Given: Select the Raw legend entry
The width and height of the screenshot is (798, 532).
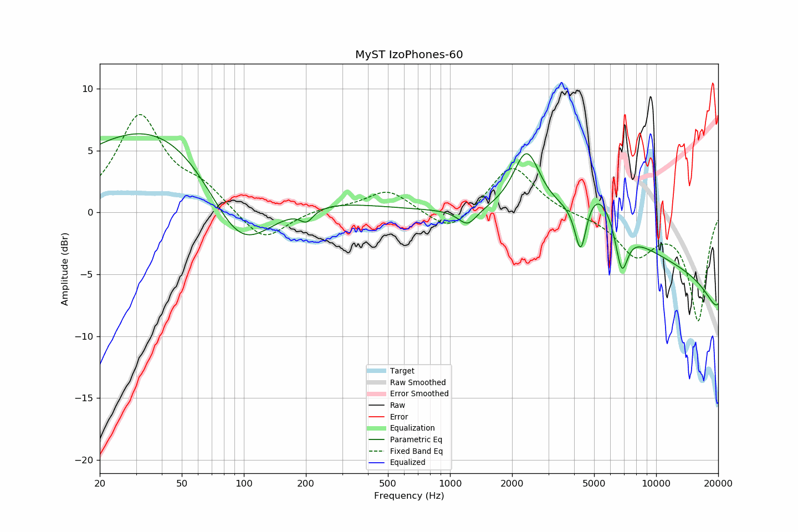Looking at the screenshot, I should pos(386,405).
